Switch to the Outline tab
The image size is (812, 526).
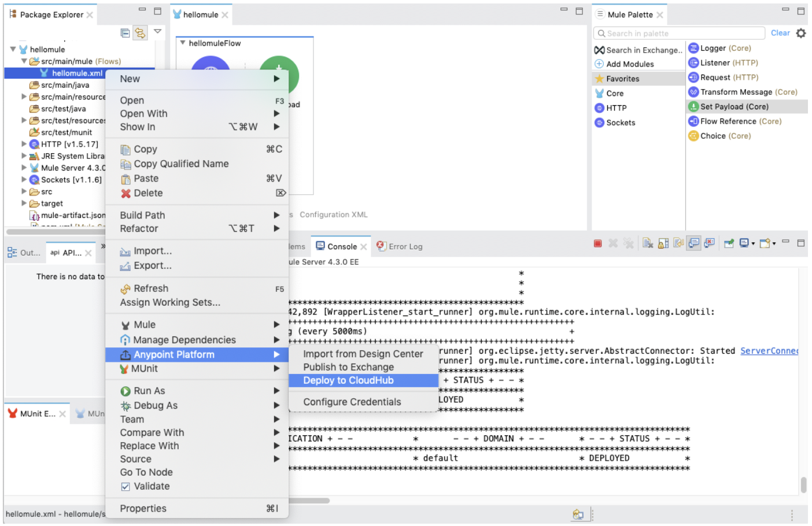[x=24, y=253]
